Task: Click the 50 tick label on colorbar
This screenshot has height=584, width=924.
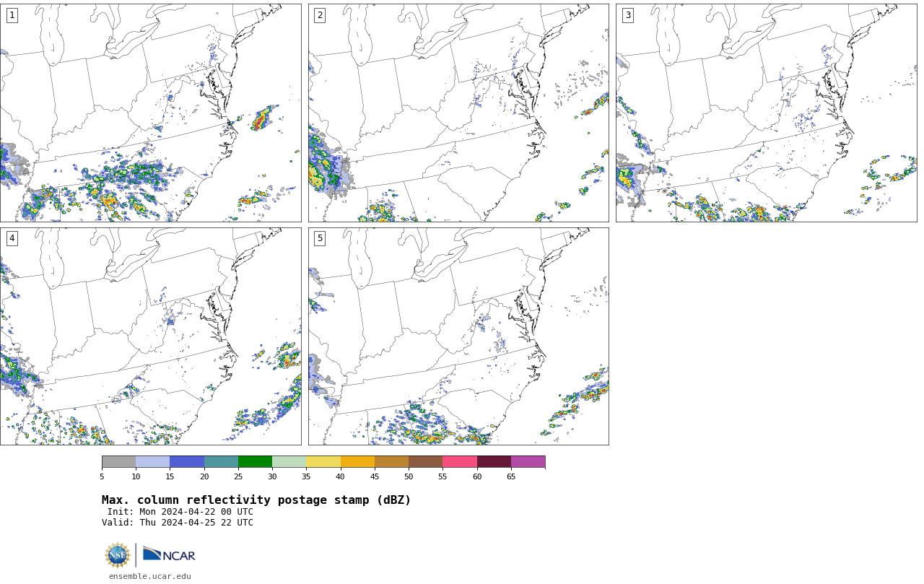Action: [x=409, y=476]
